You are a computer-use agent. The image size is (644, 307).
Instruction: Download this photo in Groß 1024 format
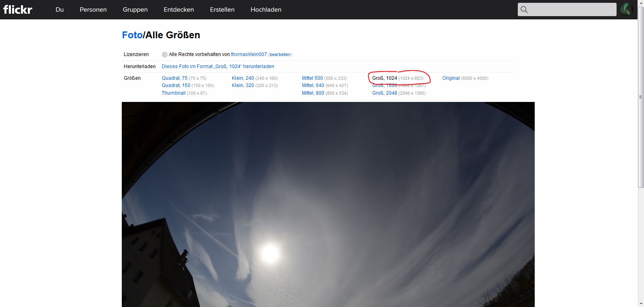[x=218, y=66]
